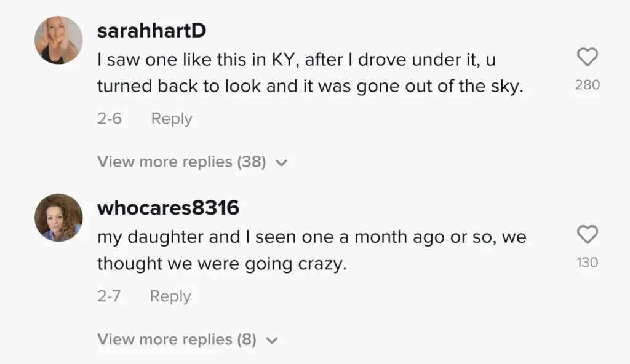Open sarahhartD's profile picture
The image size is (630, 364).
pyautogui.click(x=59, y=41)
